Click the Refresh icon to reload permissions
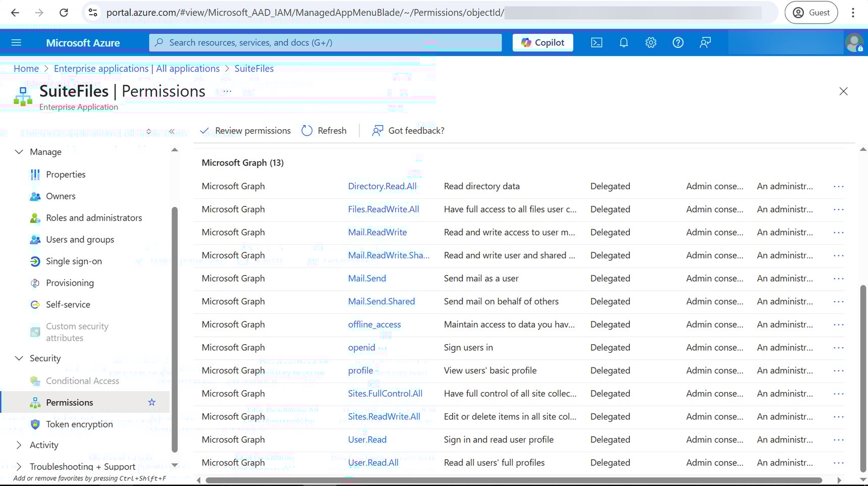 click(307, 130)
